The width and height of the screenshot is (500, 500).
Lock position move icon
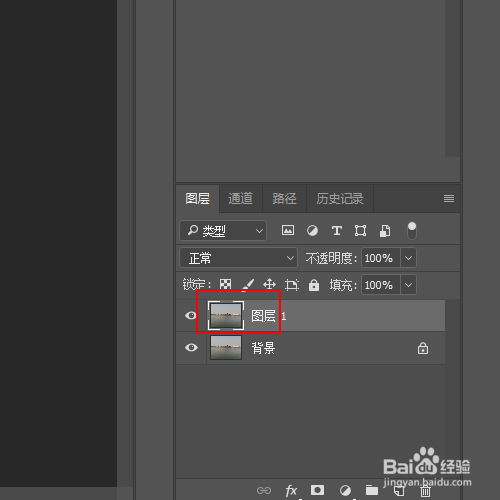(269, 285)
